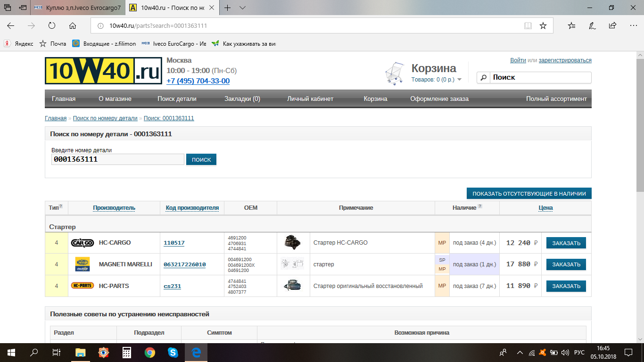Open Calculator from the taskbar

coord(127,352)
